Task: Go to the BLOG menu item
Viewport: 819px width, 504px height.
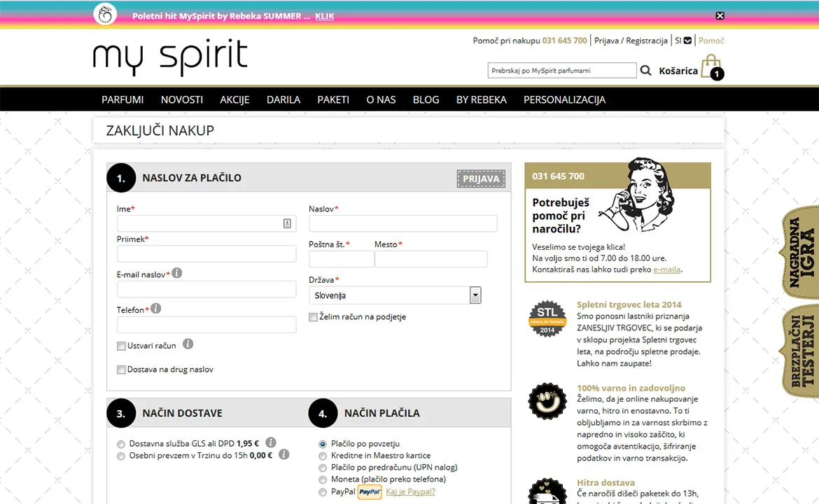Action: point(426,99)
